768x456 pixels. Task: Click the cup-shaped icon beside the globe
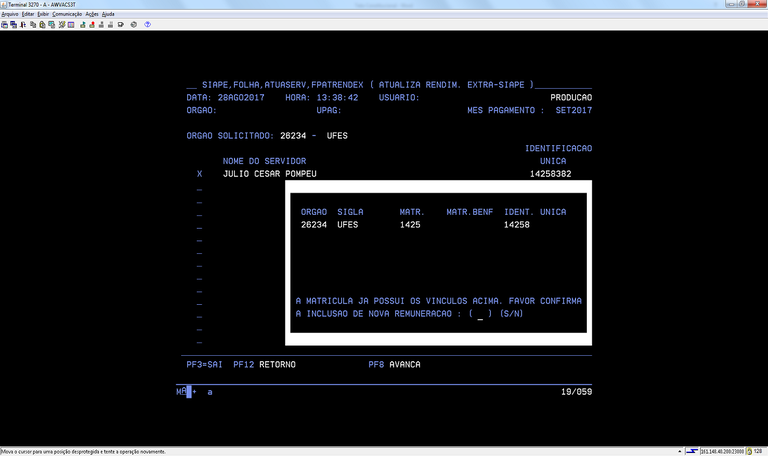pyautogui.click(x=120, y=24)
